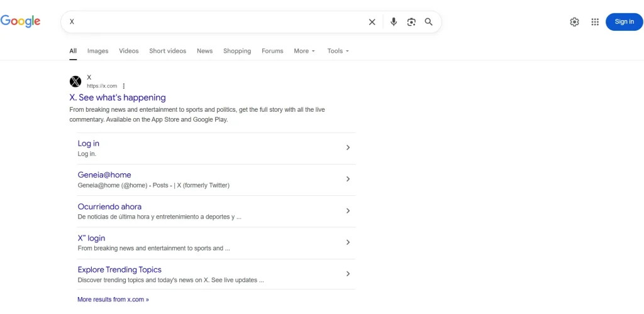644x314 pixels.
Task: Focus the Google search text field
Action: 214,22
